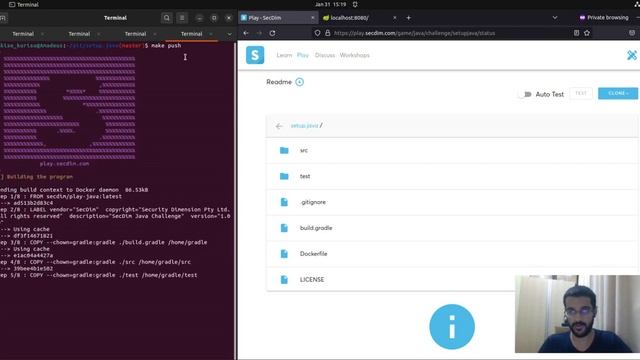Select the Play - SecDim browser tab
This screenshot has height=360, width=640.
[278, 18]
